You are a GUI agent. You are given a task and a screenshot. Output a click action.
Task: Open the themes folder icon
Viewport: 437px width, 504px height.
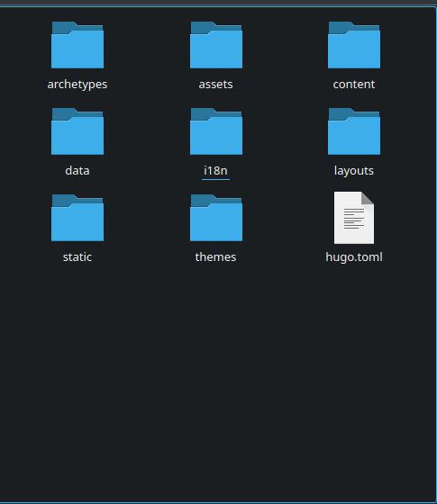216,218
